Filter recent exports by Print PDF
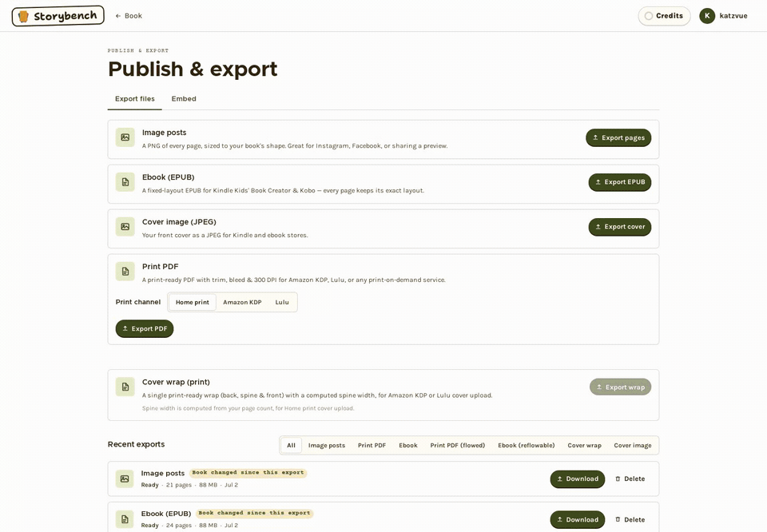 pyautogui.click(x=372, y=446)
